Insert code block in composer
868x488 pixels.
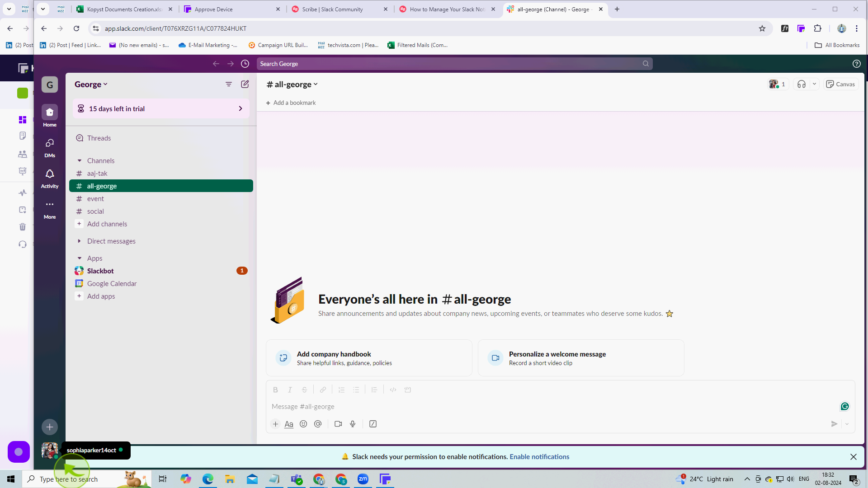click(407, 389)
